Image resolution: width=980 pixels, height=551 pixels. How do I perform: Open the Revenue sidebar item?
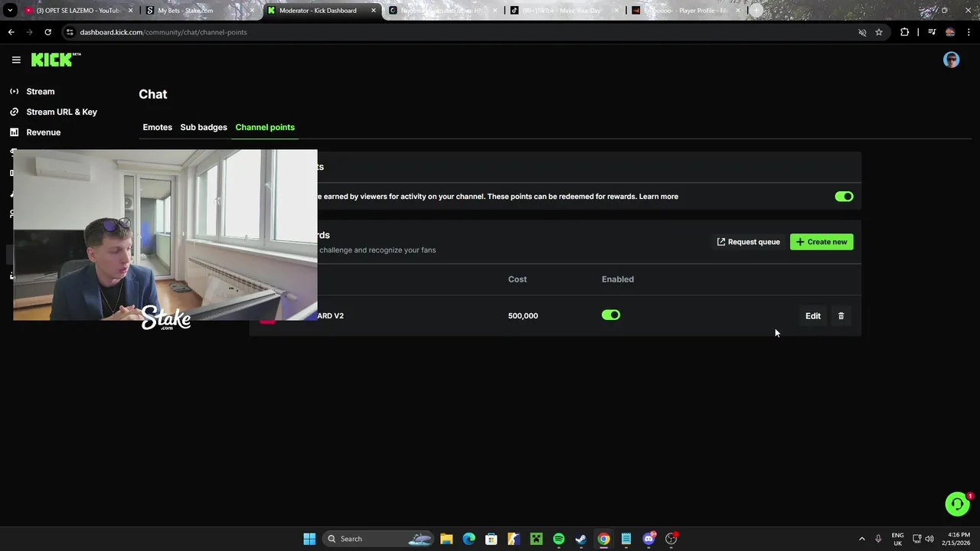click(43, 132)
